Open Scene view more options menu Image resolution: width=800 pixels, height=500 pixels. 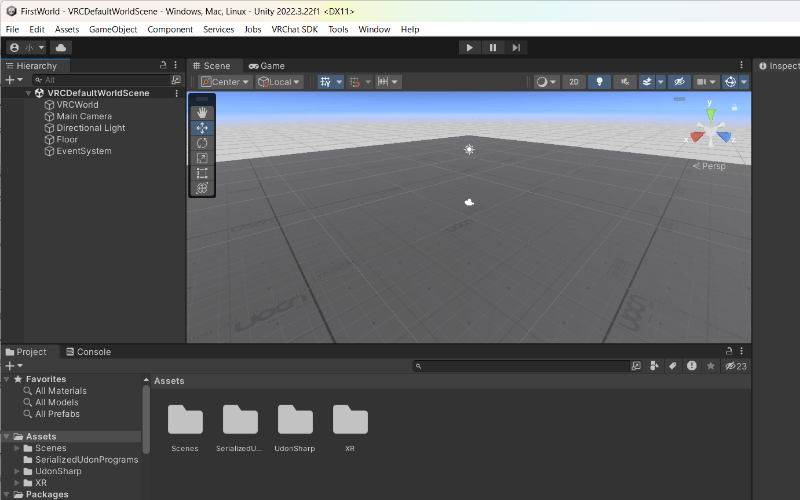pyautogui.click(x=741, y=65)
